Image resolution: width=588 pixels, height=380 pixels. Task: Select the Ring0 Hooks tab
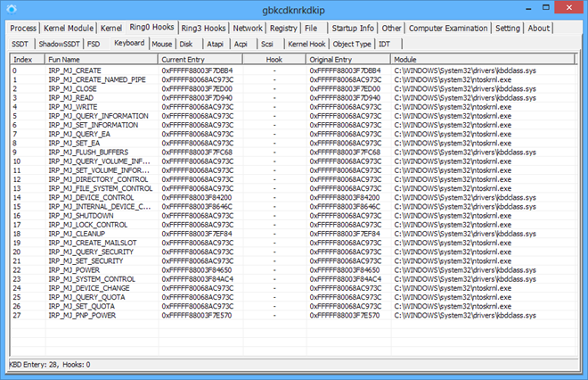tap(151, 27)
